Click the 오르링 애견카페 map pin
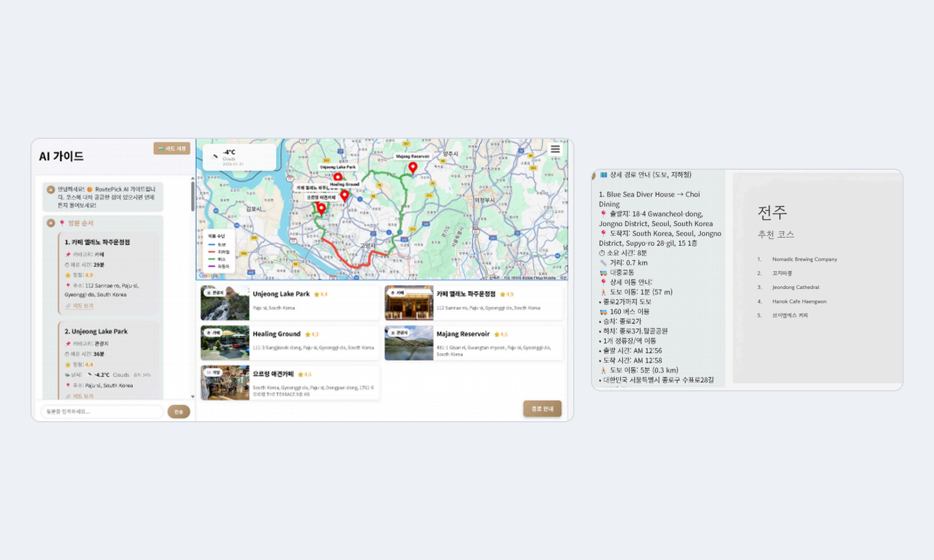Screen dimensions: 934x560 click(x=321, y=208)
